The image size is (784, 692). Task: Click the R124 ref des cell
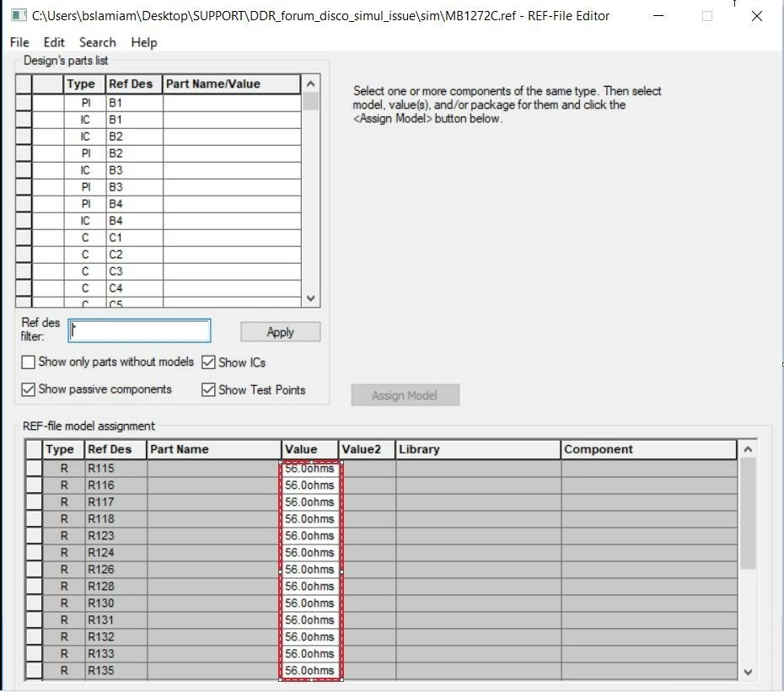(x=115, y=552)
